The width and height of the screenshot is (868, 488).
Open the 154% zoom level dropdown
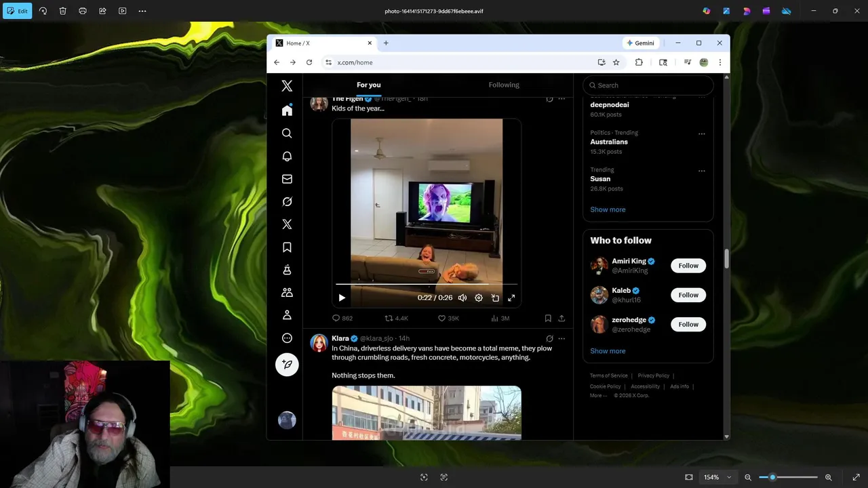[717, 477]
